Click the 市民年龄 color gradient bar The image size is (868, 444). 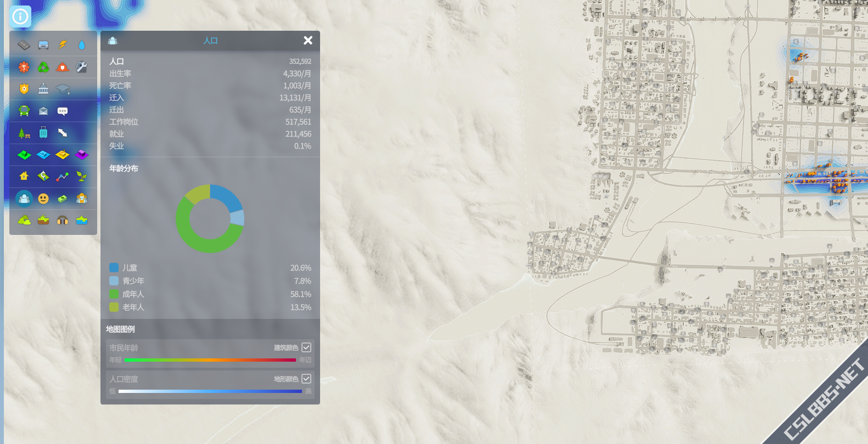click(210, 360)
